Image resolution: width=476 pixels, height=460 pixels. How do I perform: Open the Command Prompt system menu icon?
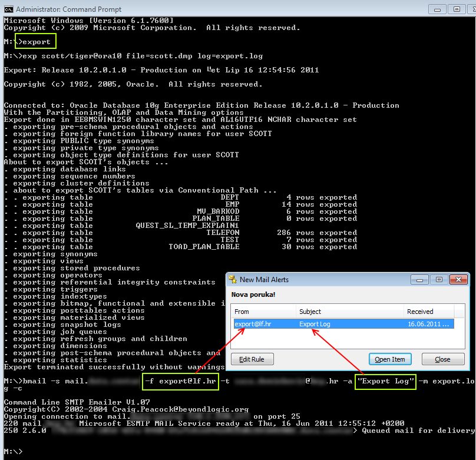(8, 9)
